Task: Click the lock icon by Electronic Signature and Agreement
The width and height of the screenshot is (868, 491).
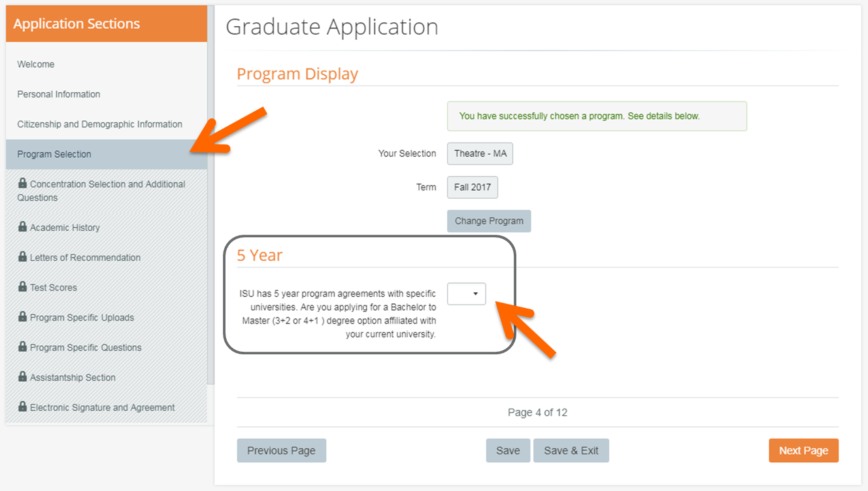Action: click(x=23, y=407)
